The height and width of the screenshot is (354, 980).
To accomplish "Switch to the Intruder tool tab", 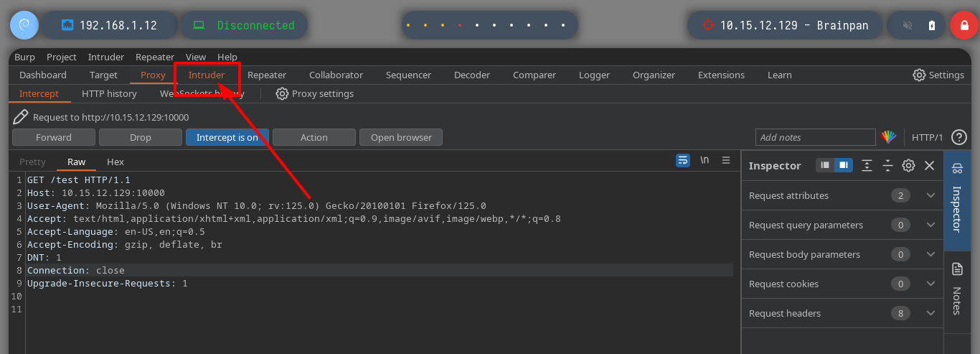I will (207, 75).
